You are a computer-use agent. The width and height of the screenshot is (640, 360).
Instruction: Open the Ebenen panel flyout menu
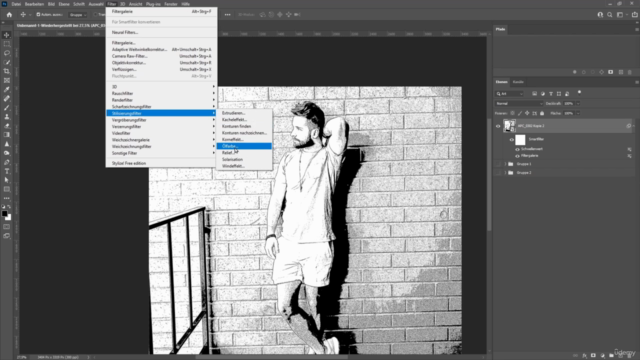636,82
